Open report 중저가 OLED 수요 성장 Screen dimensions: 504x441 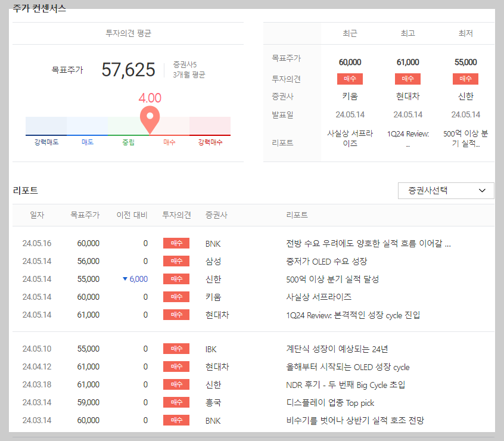pyautogui.click(x=326, y=261)
